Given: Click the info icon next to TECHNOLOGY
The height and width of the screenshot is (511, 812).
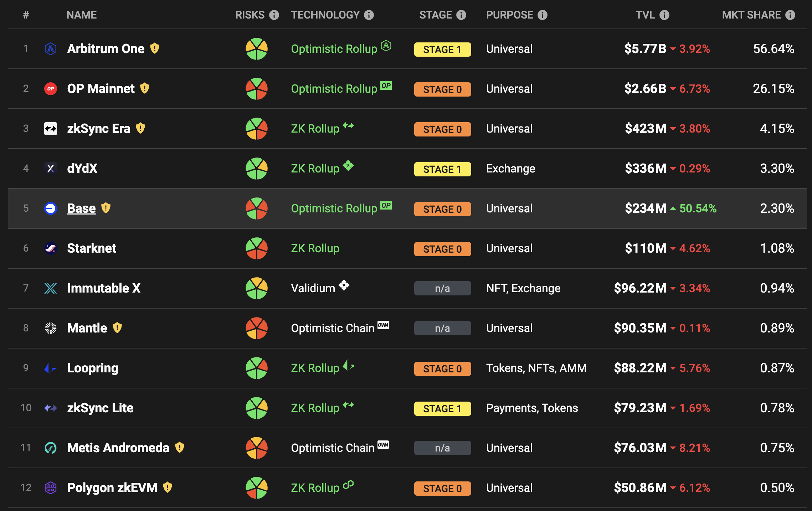Looking at the screenshot, I should 369,15.
